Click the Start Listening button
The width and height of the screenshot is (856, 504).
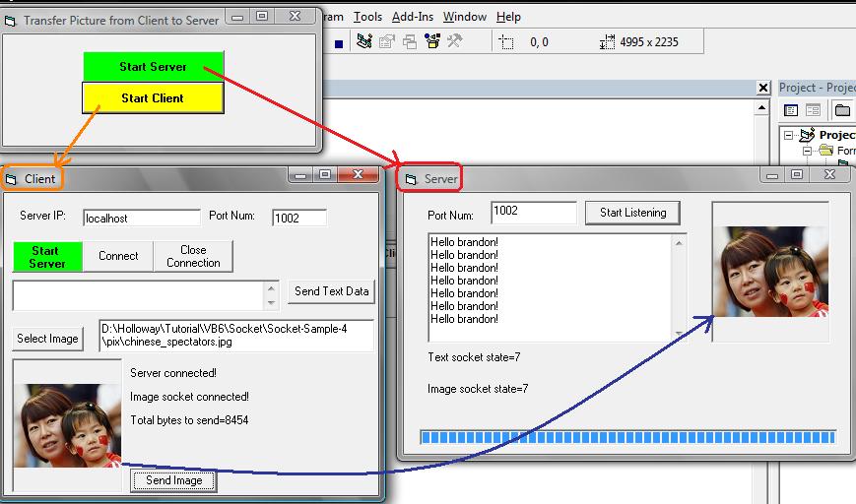[632, 213]
